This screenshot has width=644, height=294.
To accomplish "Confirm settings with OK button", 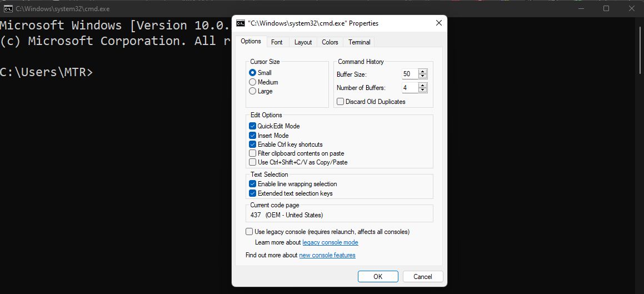I will click(x=378, y=276).
